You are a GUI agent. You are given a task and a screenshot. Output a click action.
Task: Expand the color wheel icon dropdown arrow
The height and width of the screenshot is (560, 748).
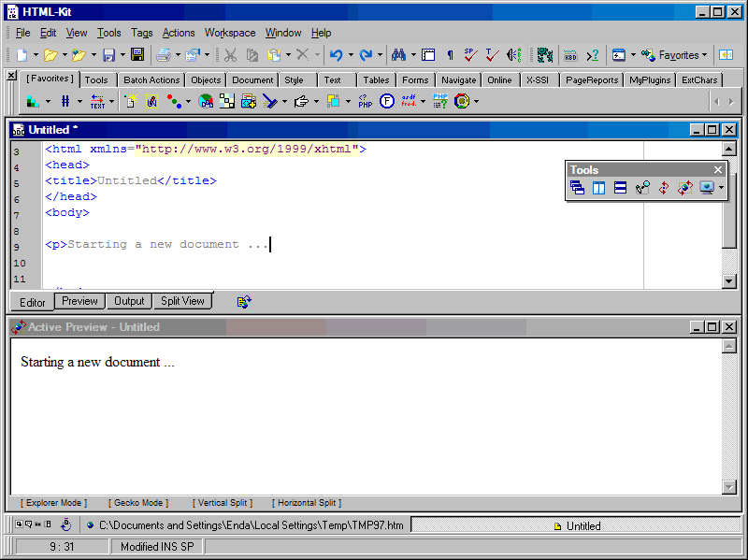[x=476, y=101]
